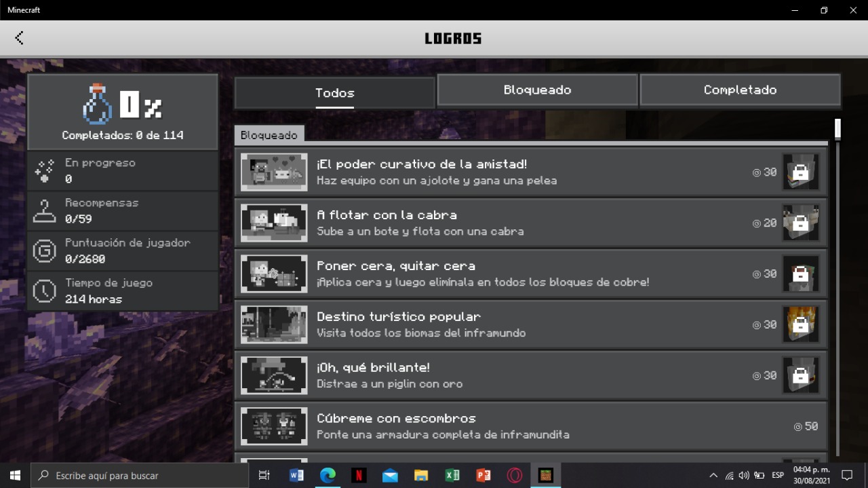This screenshot has height=488, width=868.
Task: Click locked reward icon for cabra achievement
Action: pos(801,223)
